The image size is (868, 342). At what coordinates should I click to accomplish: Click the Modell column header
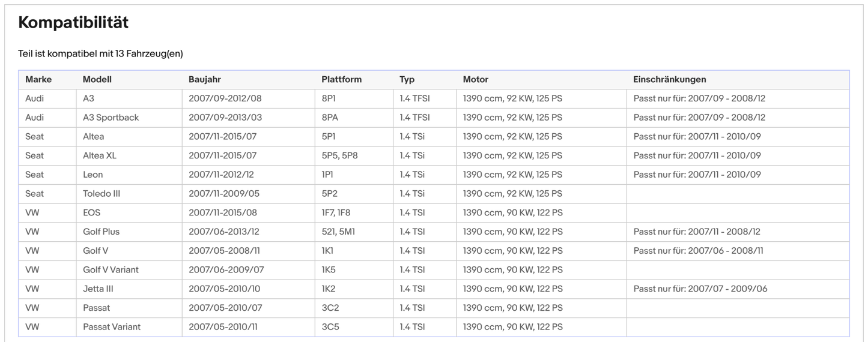click(97, 79)
